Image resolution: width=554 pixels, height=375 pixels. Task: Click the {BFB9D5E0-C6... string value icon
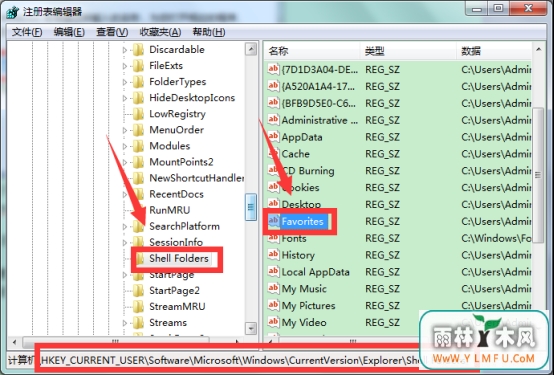click(x=273, y=103)
